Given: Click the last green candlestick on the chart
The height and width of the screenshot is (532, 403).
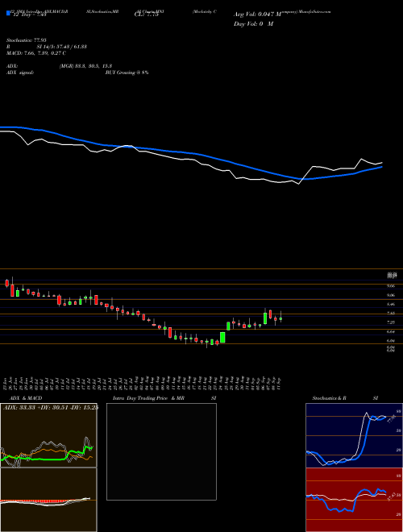Looking at the screenshot, I should coord(280,318).
